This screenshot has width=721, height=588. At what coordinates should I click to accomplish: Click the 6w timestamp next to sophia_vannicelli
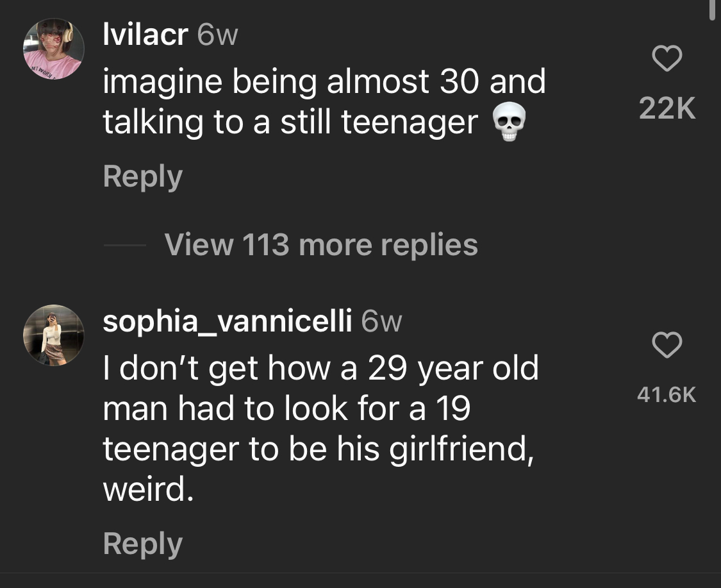click(x=382, y=322)
